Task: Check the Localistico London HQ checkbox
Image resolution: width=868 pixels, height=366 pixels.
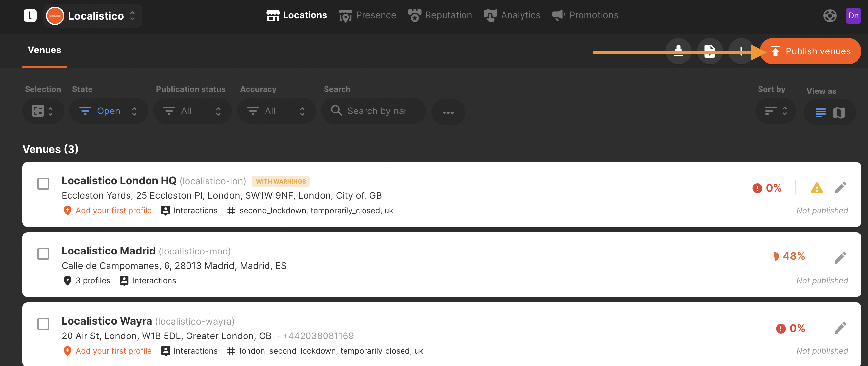Action: [x=43, y=184]
